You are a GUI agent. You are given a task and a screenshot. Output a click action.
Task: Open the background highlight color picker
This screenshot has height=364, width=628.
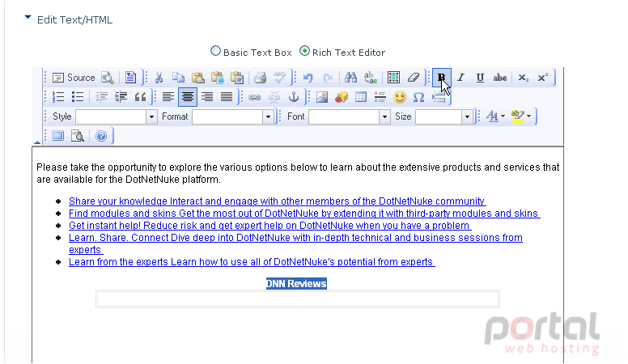(521, 116)
